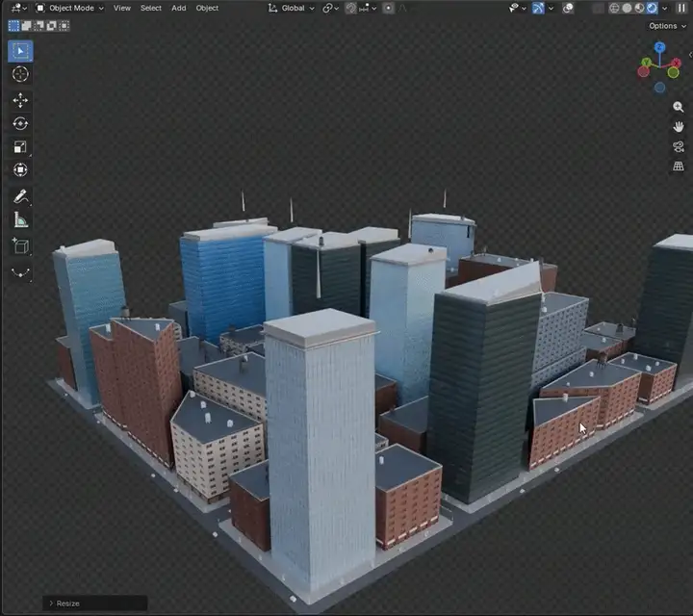The height and width of the screenshot is (616, 693).
Task: Open the Object menu
Action: [x=207, y=8]
